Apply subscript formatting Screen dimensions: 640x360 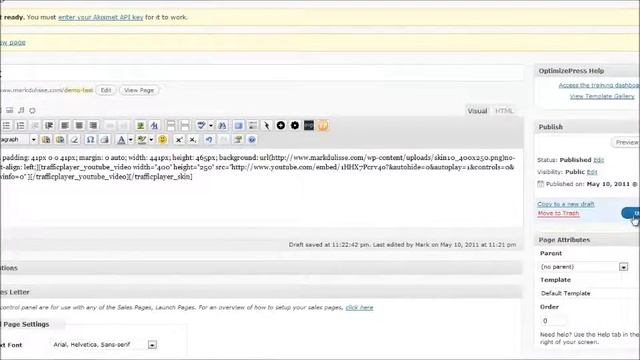pos(193,140)
